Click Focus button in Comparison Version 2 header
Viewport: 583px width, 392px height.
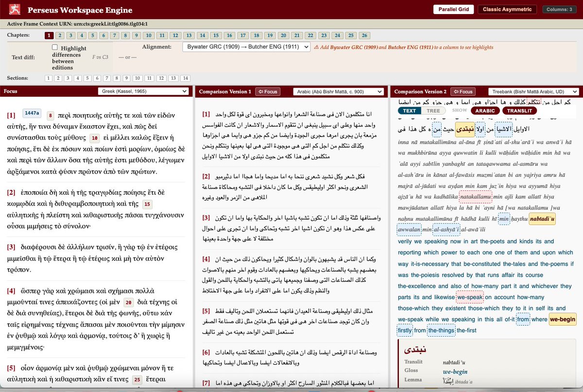pyautogui.click(x=463, y=91)
